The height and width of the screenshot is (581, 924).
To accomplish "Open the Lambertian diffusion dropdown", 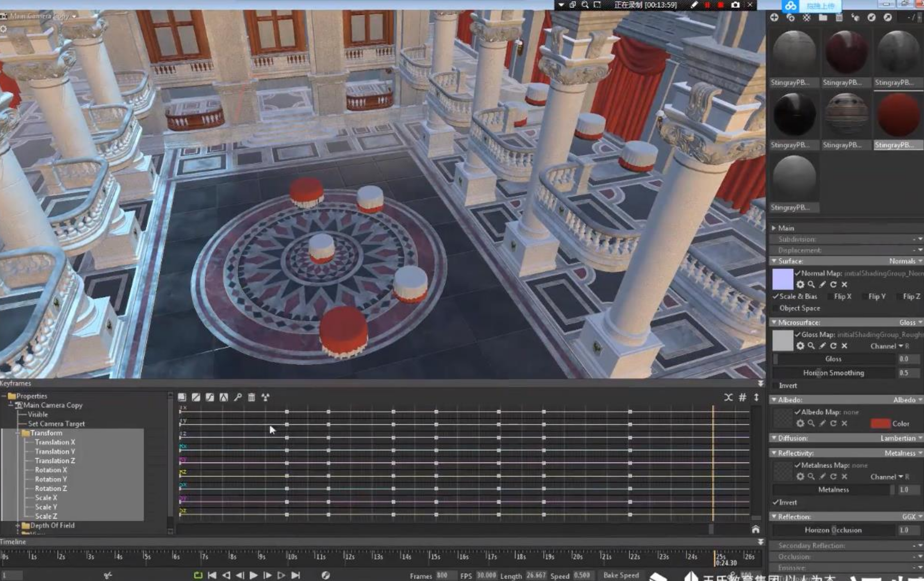I will coord(900,438).
